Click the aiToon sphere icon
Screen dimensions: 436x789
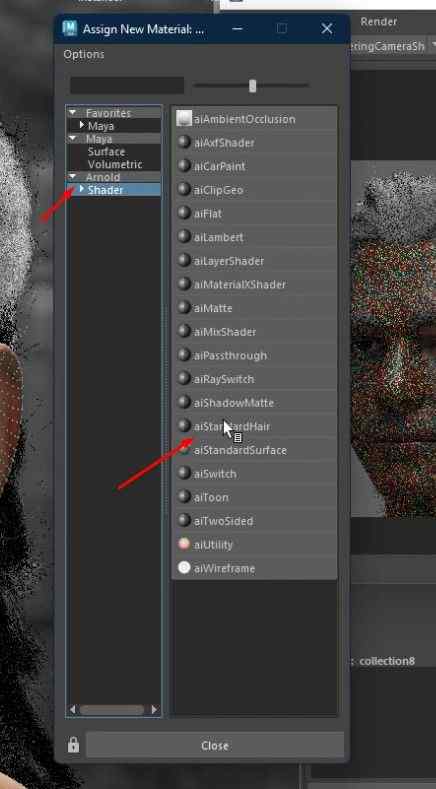pos(184,497)
